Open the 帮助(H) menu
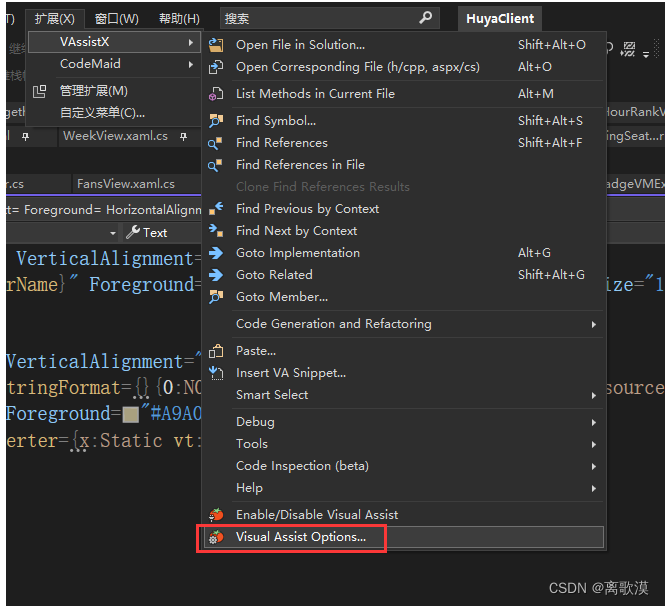Viewport: 665px width, 606px height. pyautogui.click(x=179, y=19)
